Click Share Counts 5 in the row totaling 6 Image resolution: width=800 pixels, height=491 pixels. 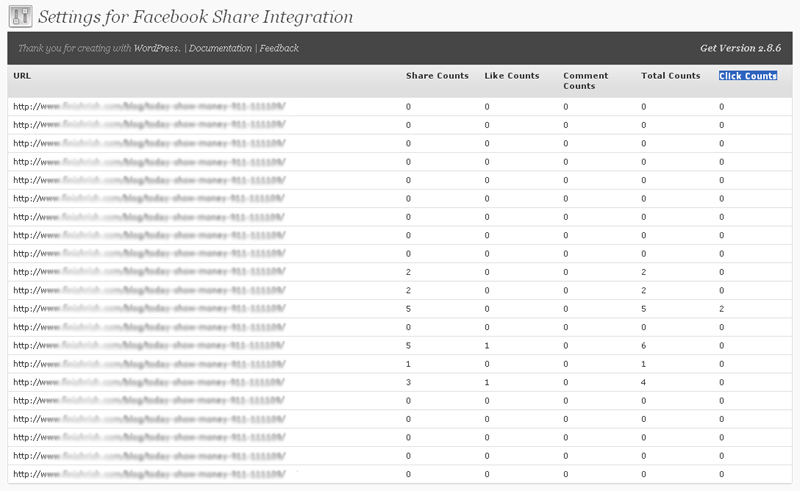(408, 346)
